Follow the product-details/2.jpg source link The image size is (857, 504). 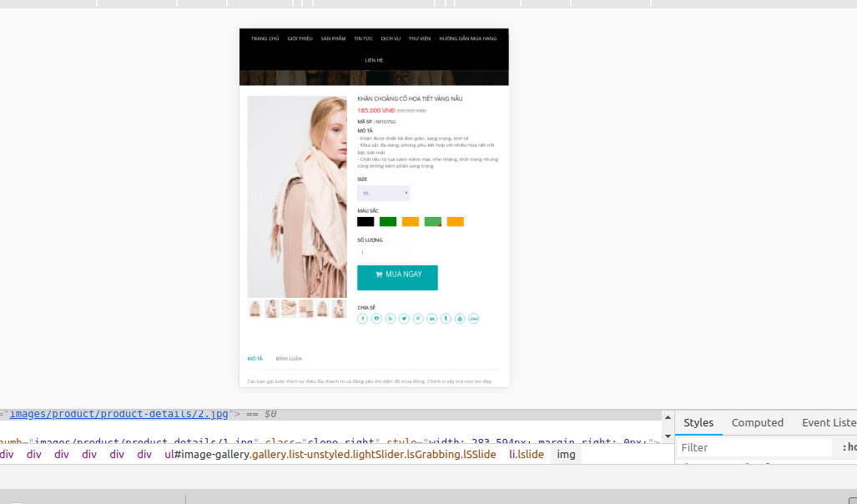click(x=118, y=414)
